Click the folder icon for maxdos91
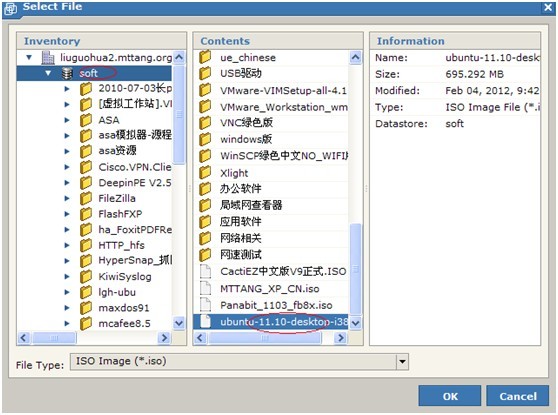 [x=86, y=308]
